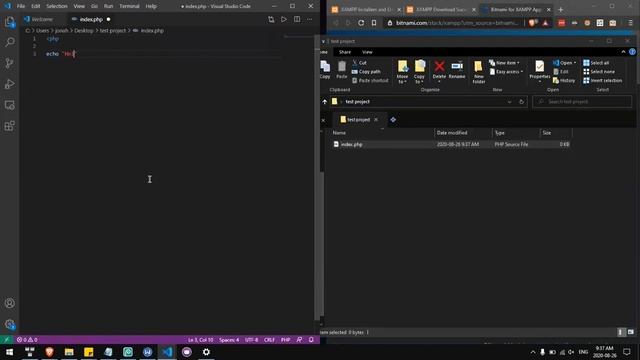Refresh the File Explorer address bar

pos(521,102)
